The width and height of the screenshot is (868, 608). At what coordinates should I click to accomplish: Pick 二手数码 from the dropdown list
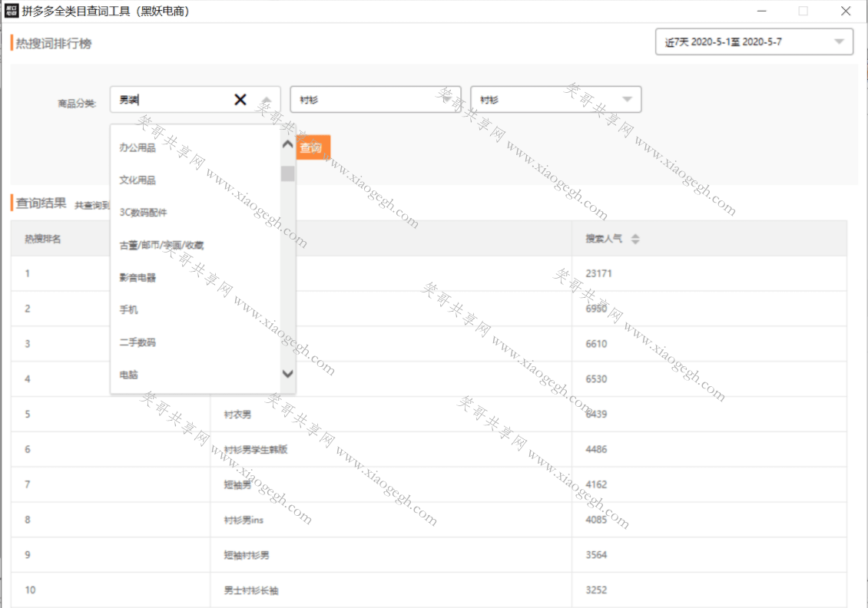[137, 342]
